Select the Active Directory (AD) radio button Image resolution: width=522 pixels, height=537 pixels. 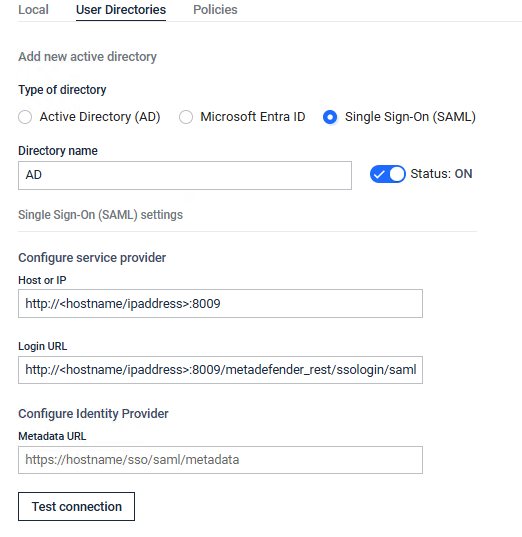point(25,117)
